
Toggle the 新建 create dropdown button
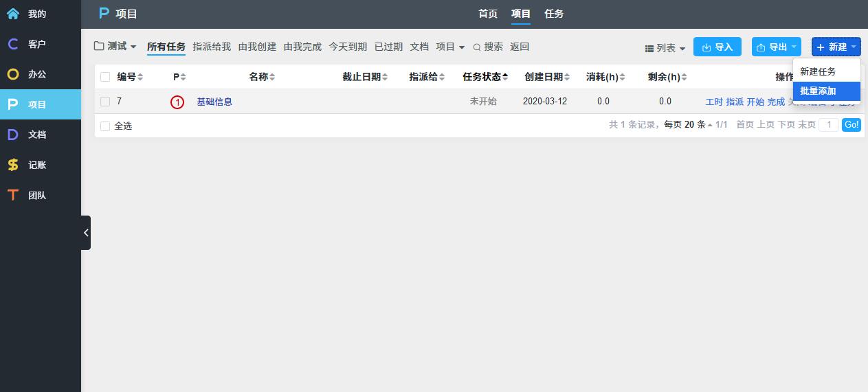836,47
